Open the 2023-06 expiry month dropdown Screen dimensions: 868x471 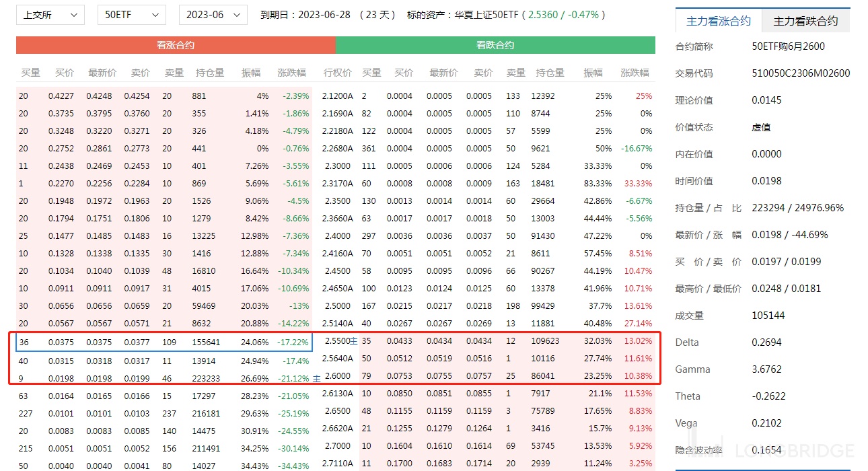[x=212, y=15]
